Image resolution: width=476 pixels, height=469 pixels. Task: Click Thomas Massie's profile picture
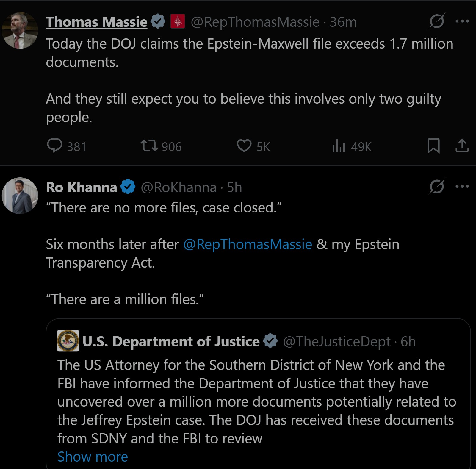[x=20, y=30]
